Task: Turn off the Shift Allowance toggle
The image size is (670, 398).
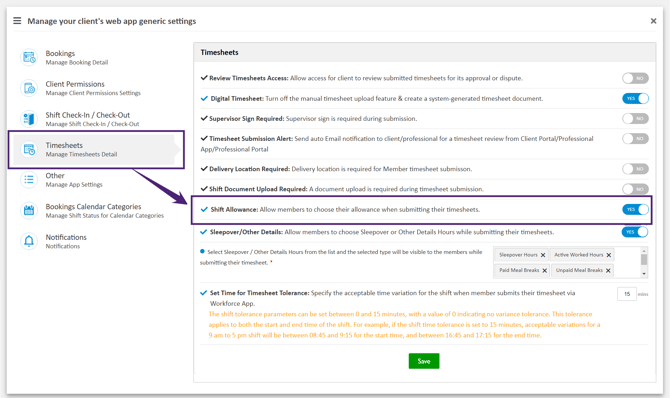Action: (x=635, y=209)
